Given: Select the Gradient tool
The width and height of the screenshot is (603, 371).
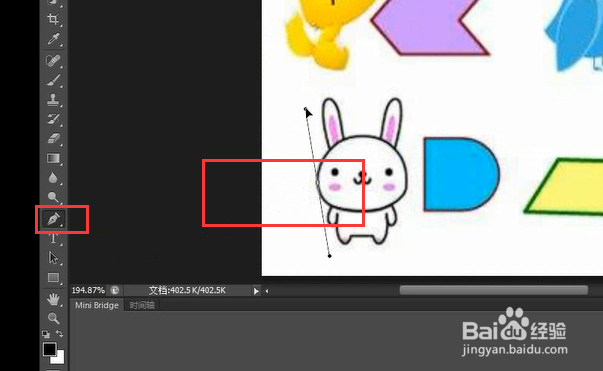Looking at the screenshot, I should point(53,158).
